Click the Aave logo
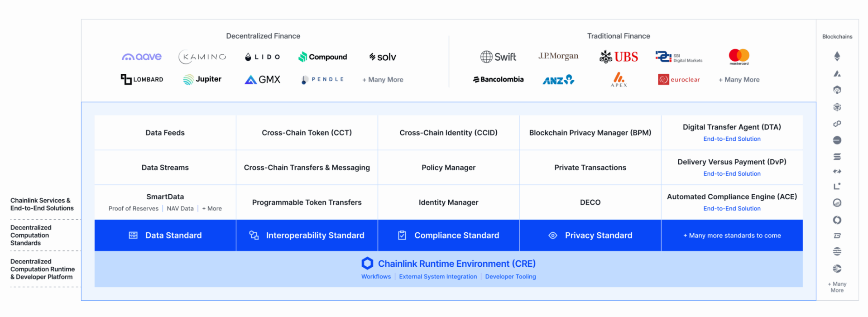Screen dimensions: 868x317 pos(142,57)
